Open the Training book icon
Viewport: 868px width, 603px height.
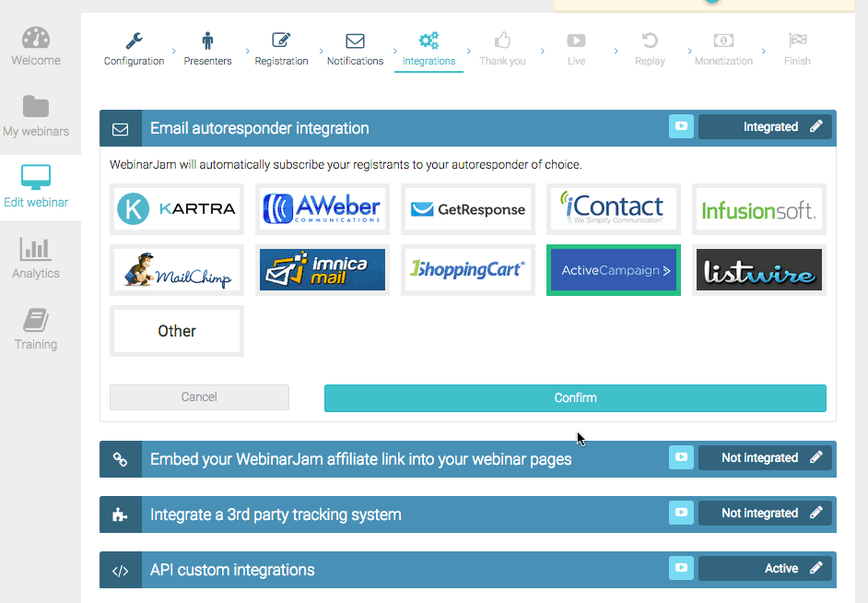(36, 320)
